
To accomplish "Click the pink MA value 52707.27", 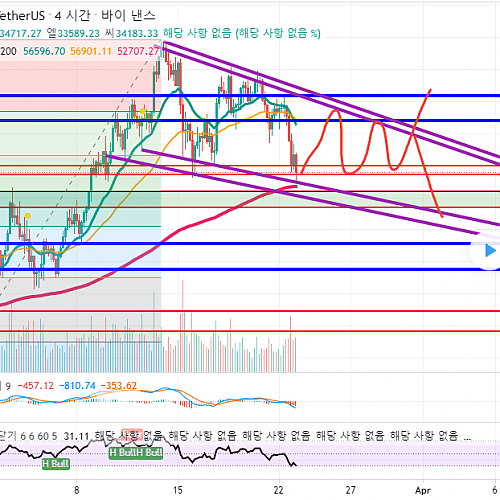I will click(x=138, y=51).
